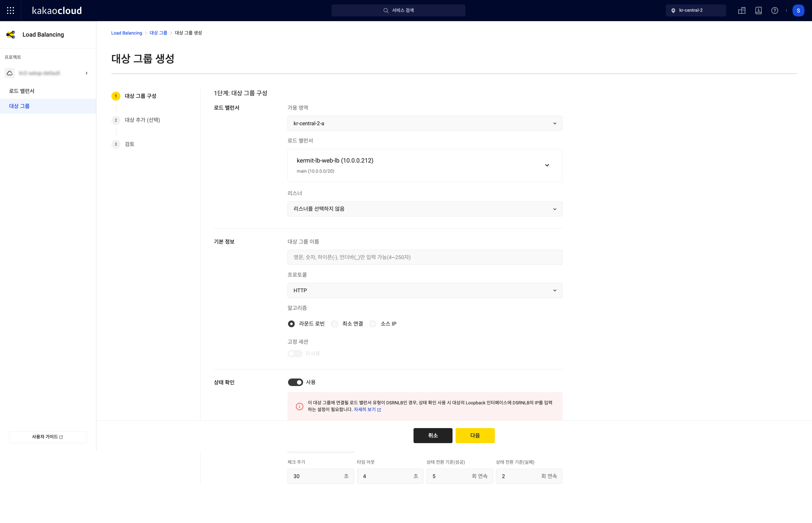
Task: Click the 1단계: 대상 그룹 구성 heading
Action: tap(240, 93)
